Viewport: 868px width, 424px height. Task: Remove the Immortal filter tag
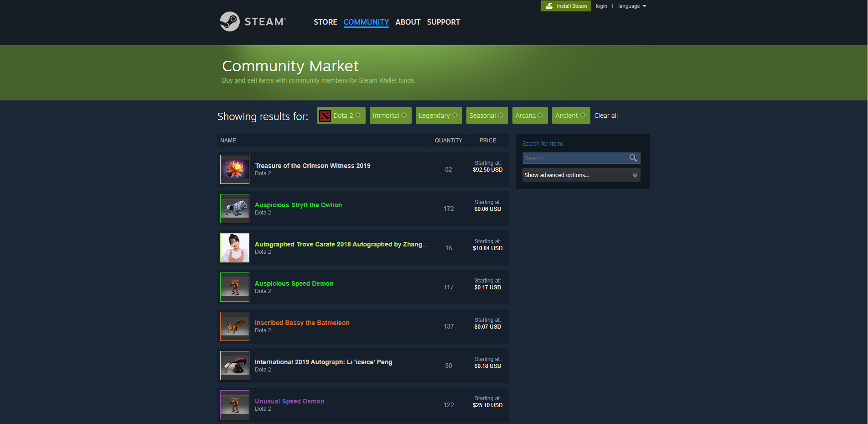(x=404, y=115)
